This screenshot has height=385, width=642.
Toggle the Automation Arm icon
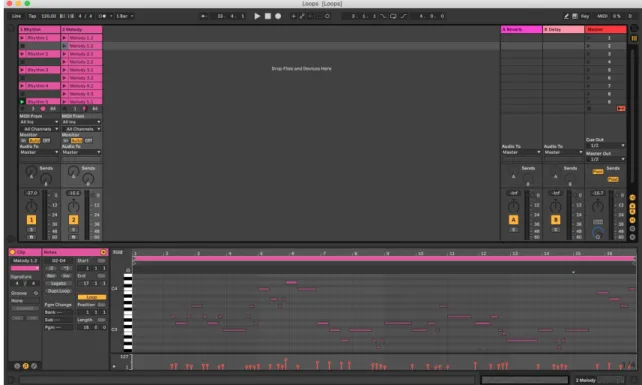302,16
